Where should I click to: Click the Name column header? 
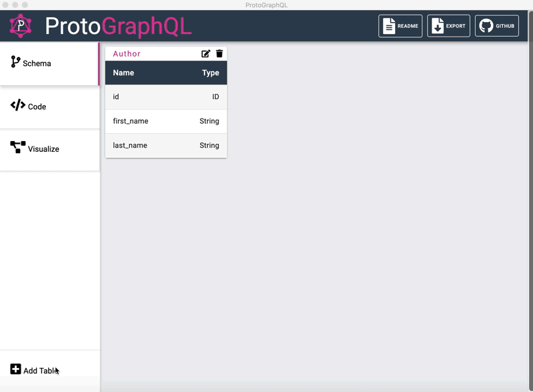123,73
